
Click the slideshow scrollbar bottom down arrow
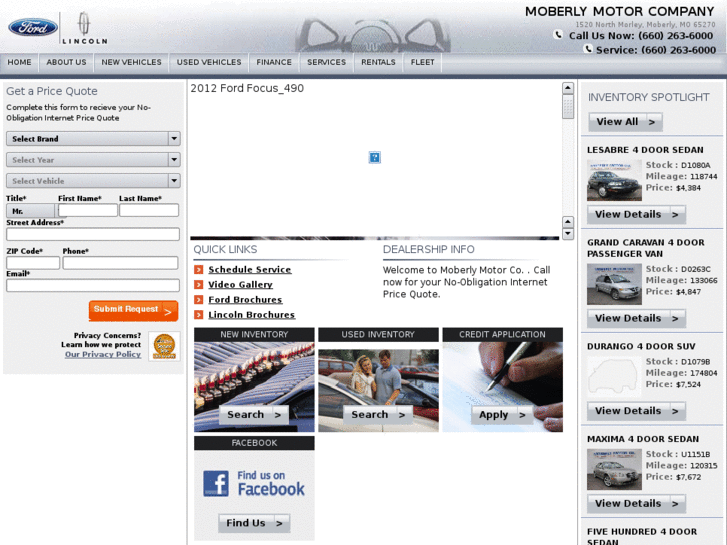568,234
